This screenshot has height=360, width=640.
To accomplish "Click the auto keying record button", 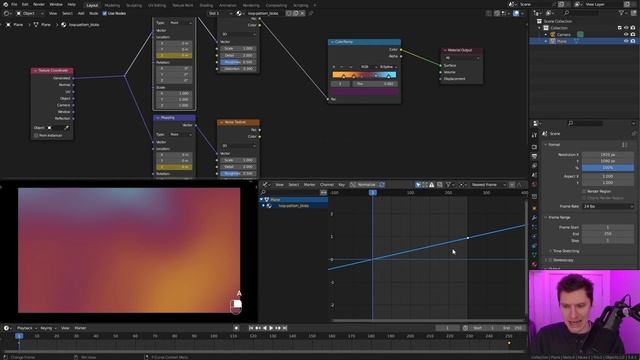I will [236, 328].
